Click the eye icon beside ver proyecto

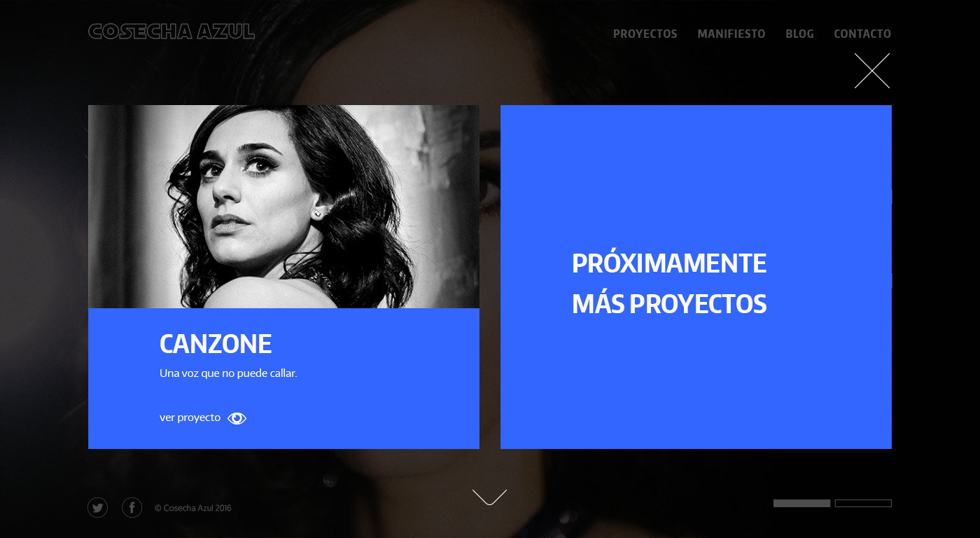click(x=237, y=418)
